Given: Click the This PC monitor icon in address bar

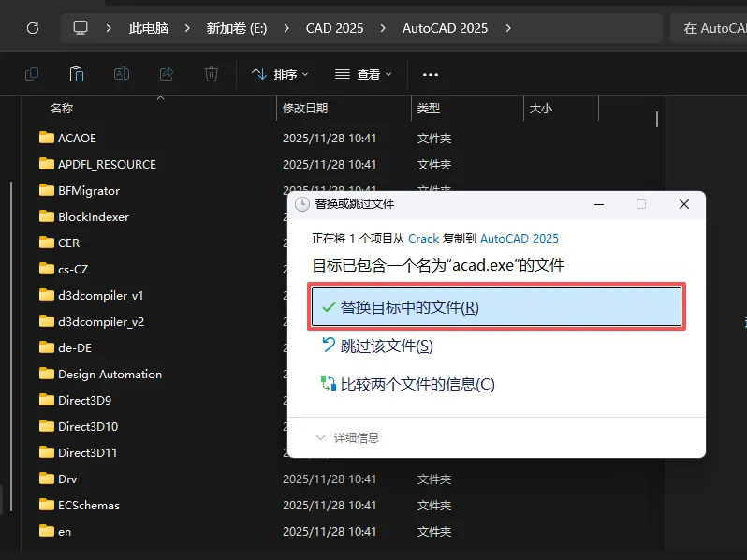Looking at the screenshot, I should point(81,28).
